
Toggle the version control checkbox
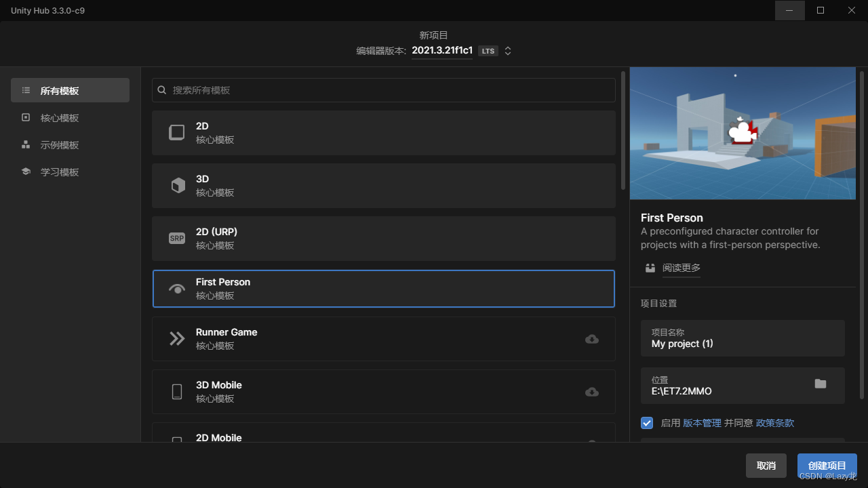coord(647,423)
